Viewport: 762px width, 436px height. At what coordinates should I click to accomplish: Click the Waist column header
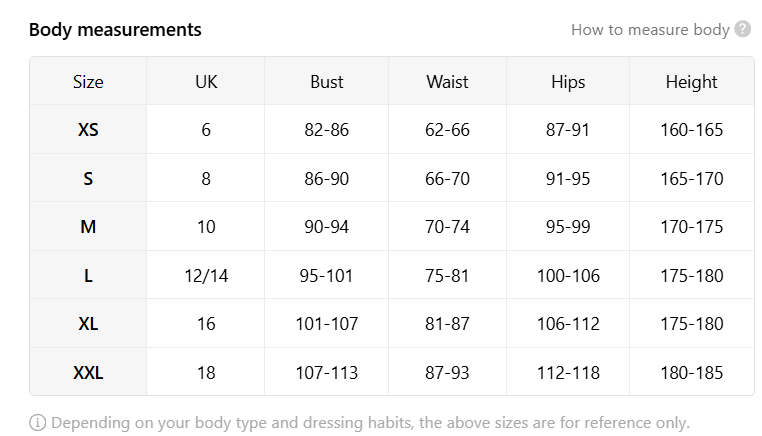click(447, 82)
